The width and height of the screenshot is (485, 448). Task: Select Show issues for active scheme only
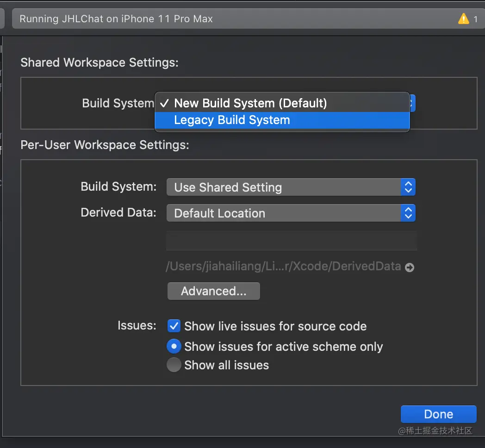(174, 346)
